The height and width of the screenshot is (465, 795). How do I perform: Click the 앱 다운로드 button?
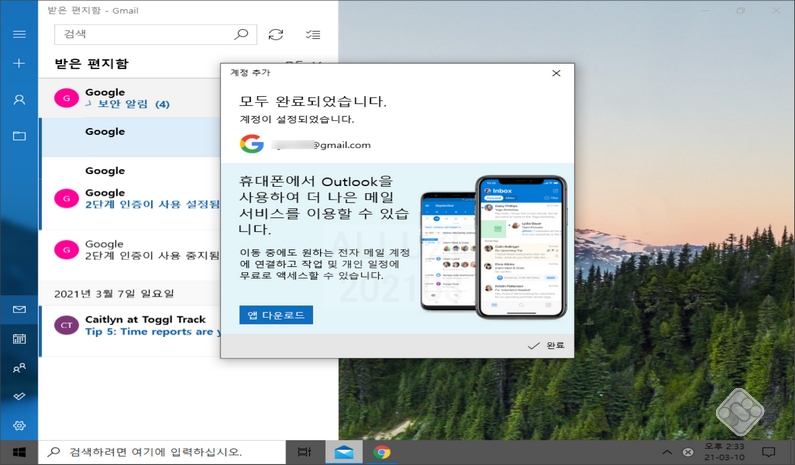click(x=276, y=315)
